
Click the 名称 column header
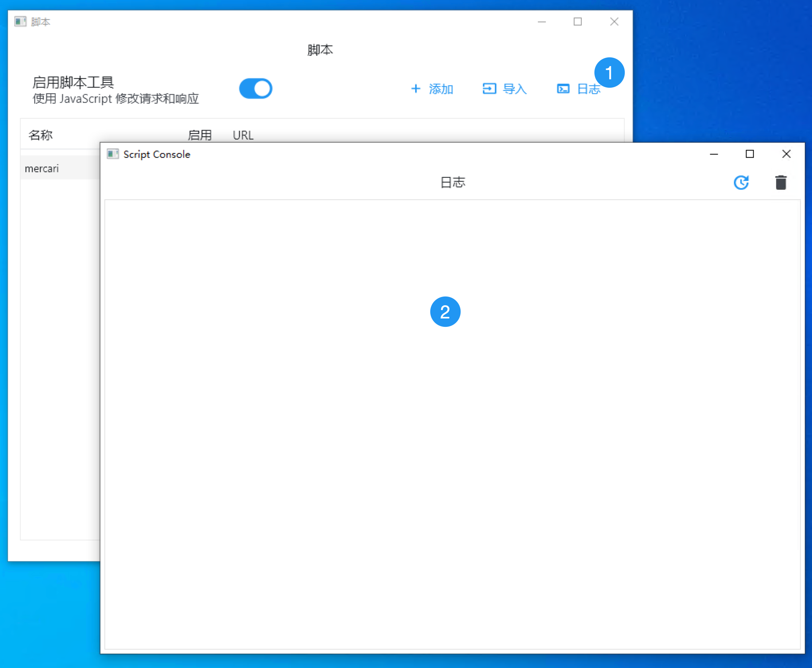click(41, 135)
